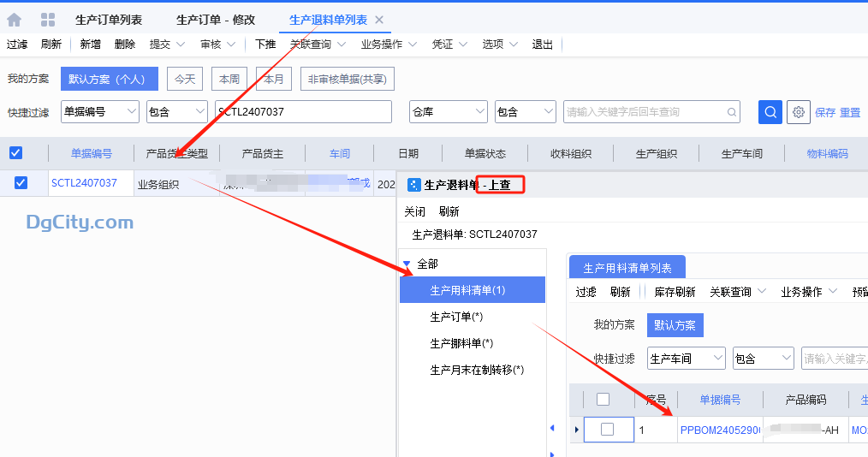
Task: Sort by 物料编码 column header
Action: [827, 153]
